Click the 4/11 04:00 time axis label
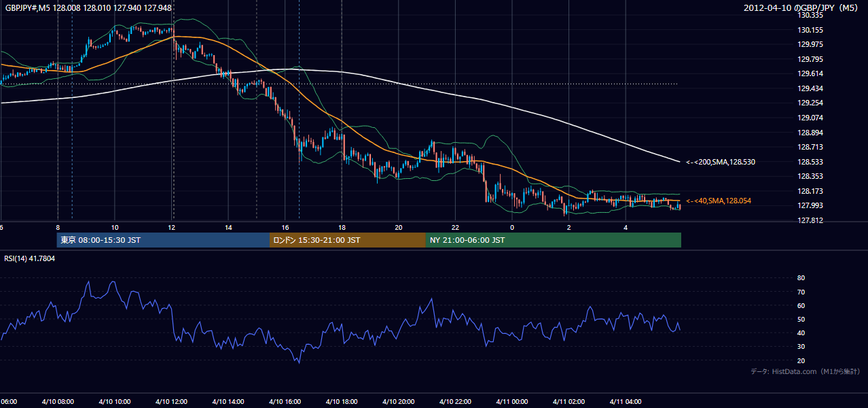 click(x=625, y=402)
